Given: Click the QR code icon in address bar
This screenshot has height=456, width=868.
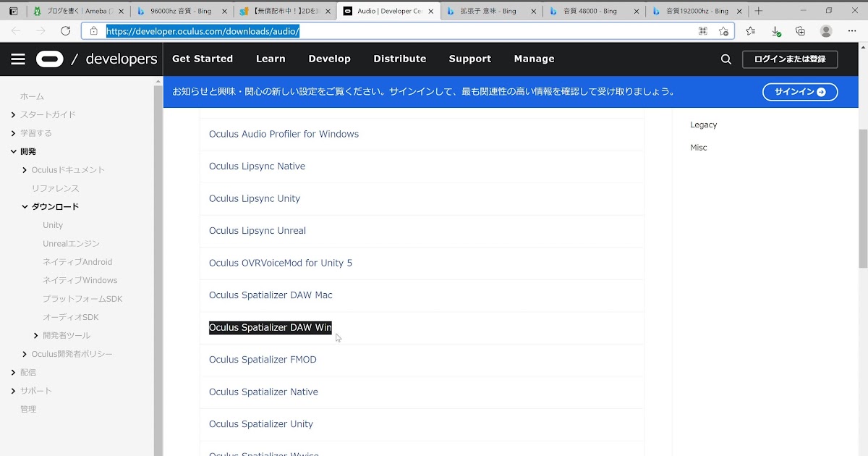Looking at the screenshot, I should (x=702, y=31).
